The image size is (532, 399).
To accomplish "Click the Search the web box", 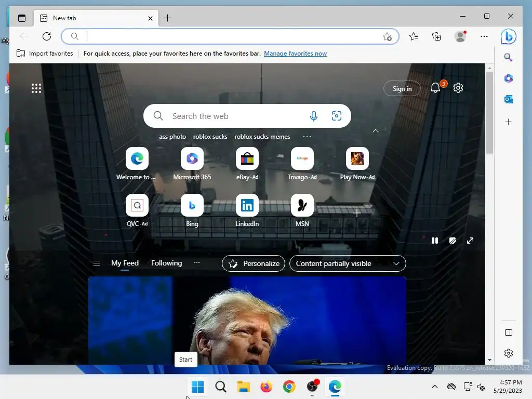I will (x=247, y=116).
